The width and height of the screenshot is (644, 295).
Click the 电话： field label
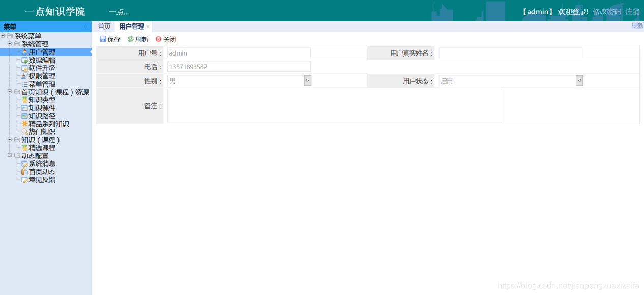click(x=153, y=67)
